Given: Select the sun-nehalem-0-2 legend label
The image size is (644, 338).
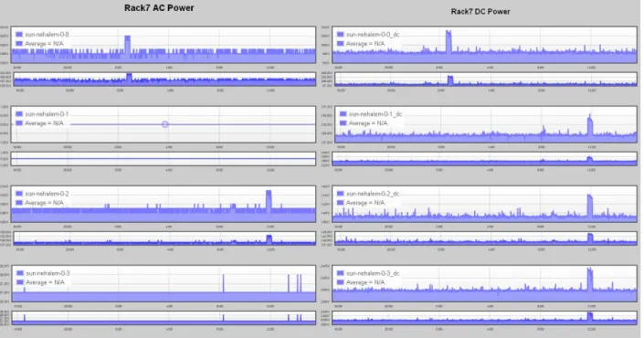Looking at the screenshot, I should 47,194.
